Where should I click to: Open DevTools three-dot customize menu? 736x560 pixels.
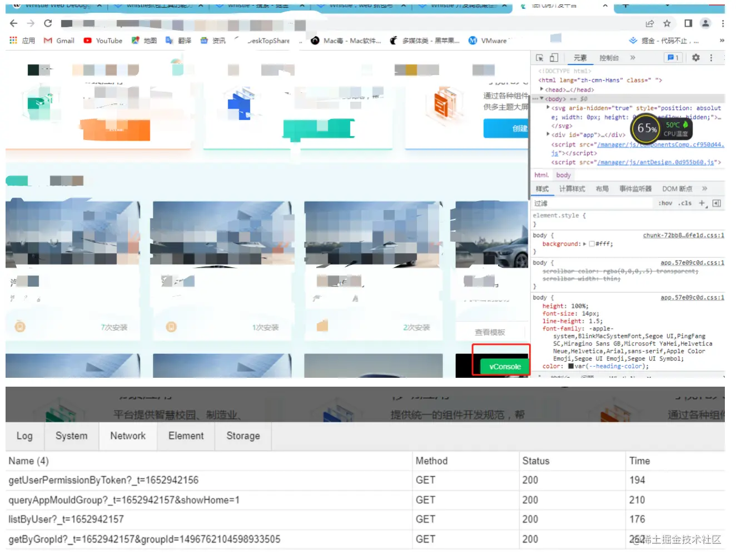[x=711, y=58]
